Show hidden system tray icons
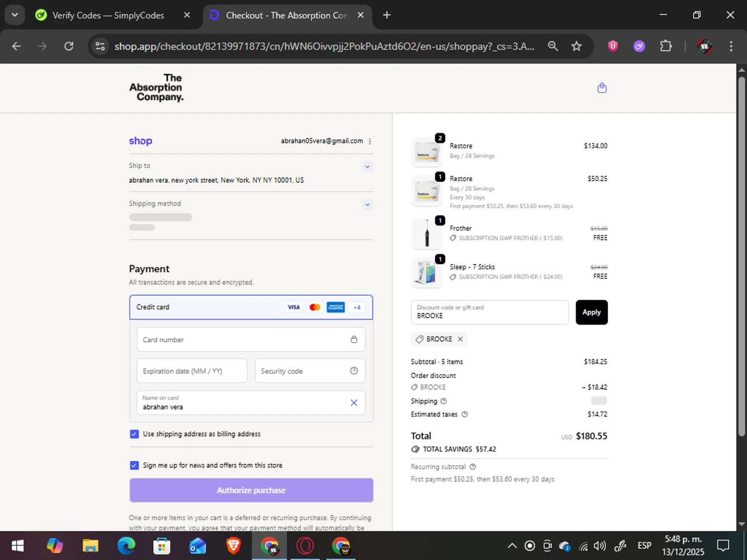Image resolution: width=747 pixels, height=560 pixels. 512,546
